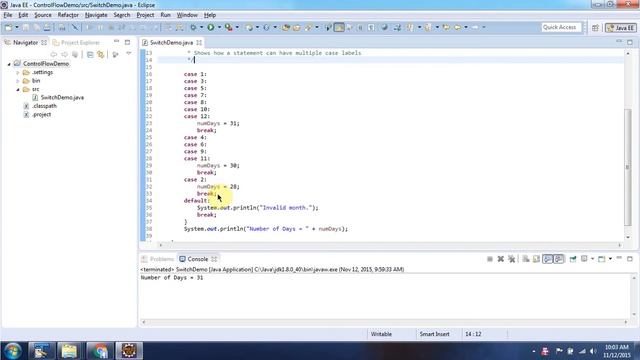Viewport: 640px width, 360px height.
Task: Click the Back arrow in Navigator toolbar
Action: pos(53,54)
